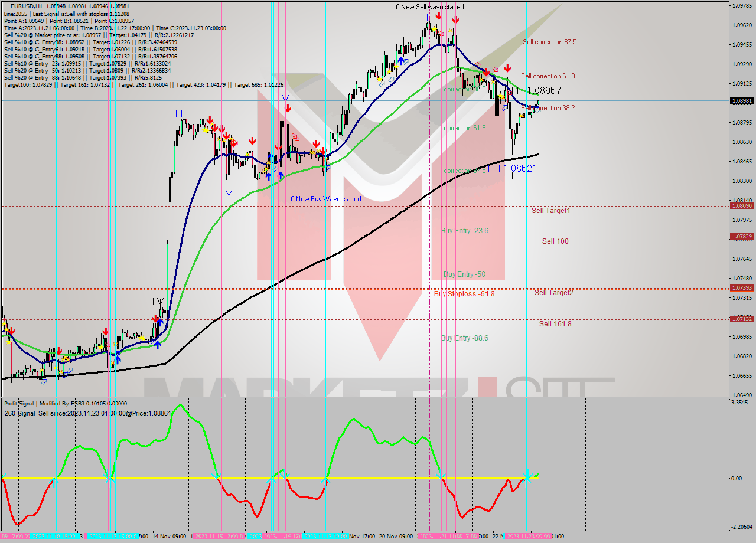Click the 'EURUSD,H1' symbol title text
Image resolution: width=756 pixels, height=543 pixels.
[x=26, y=6]
